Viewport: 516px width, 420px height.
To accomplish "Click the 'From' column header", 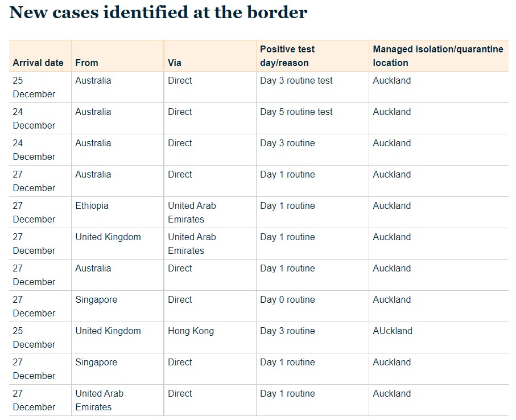I will (x=86, y=63).
